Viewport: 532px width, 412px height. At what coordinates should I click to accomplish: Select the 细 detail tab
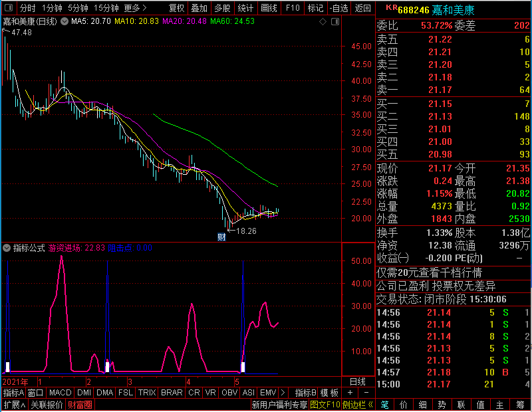tap(423, 405)
